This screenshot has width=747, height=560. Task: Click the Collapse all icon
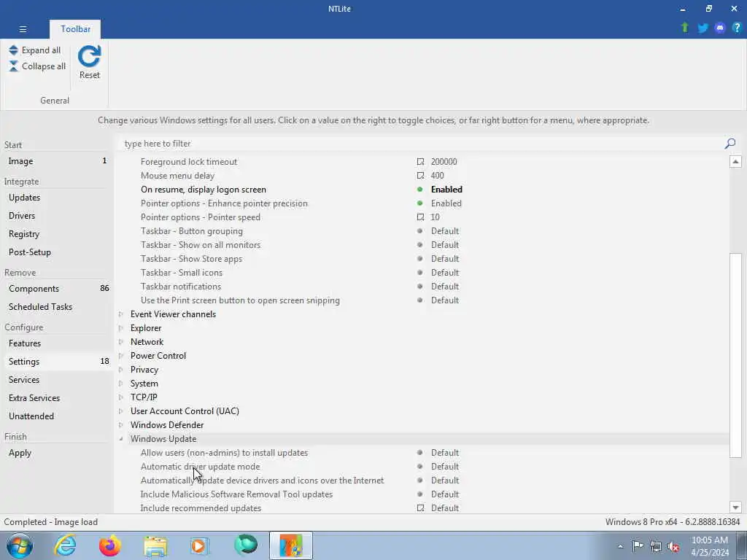coord(13,66)
